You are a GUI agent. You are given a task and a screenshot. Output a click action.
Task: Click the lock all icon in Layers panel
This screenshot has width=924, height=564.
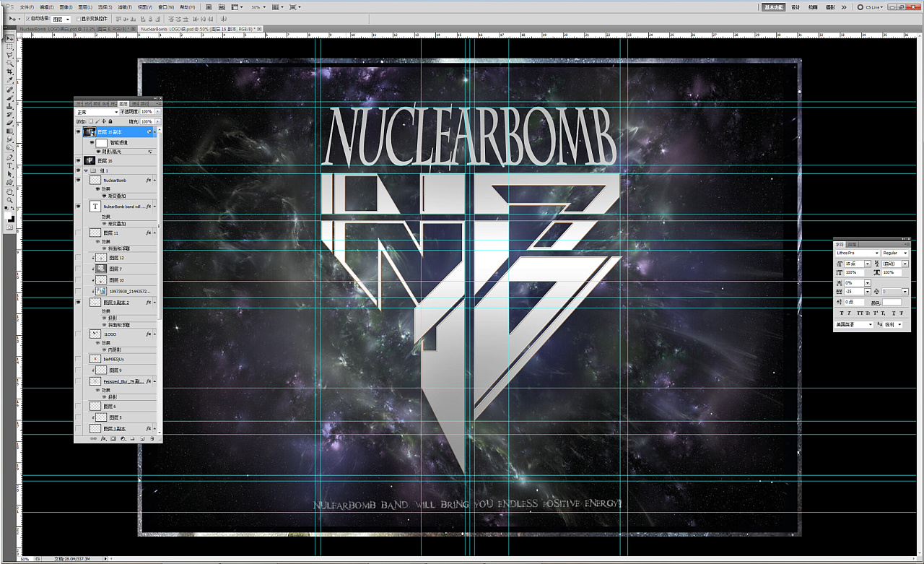pyautogui.click(x=112, y=121)
